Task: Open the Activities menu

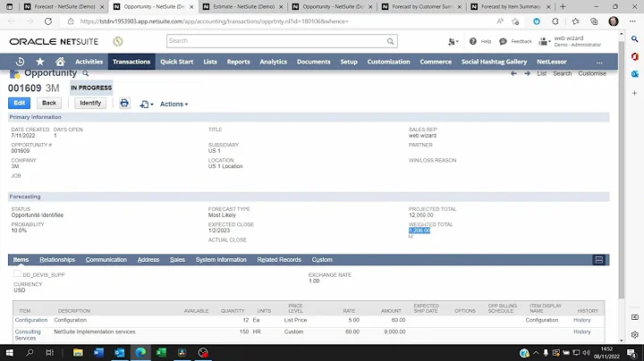Action: click(89, 62)
